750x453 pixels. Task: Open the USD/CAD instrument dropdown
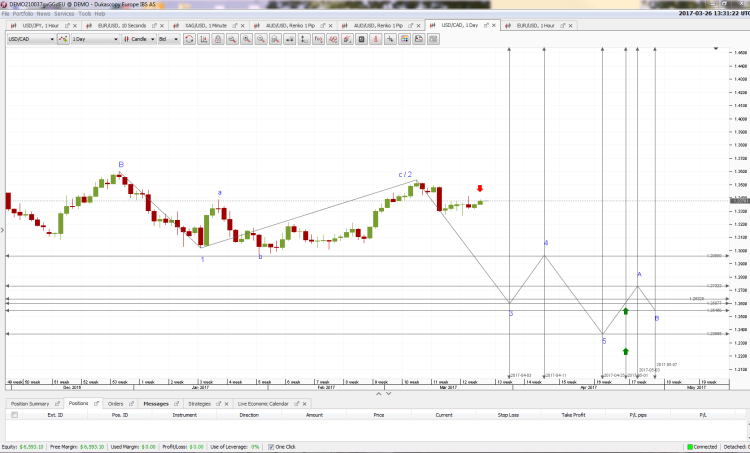31,39
